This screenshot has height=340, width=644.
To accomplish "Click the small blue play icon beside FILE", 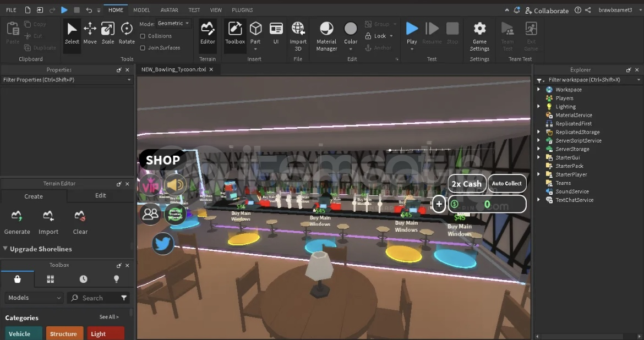I will (64, 10).
